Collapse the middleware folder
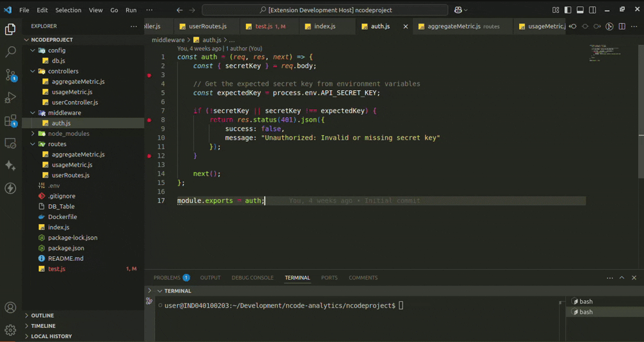 pyautogui.click(x=33, y=113)
